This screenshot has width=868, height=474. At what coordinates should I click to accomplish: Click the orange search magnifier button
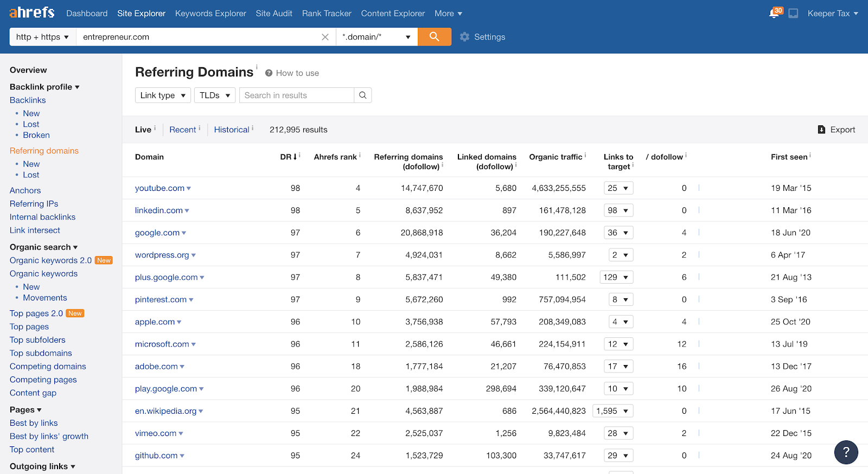click(434, 37)
